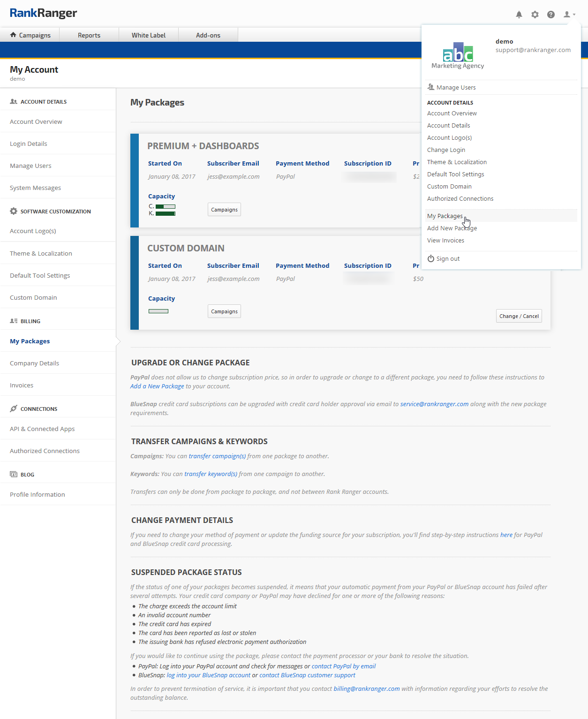Click the abc Marketing Agency logo
This screenshot has height=719, width=588.
(458, 56)
